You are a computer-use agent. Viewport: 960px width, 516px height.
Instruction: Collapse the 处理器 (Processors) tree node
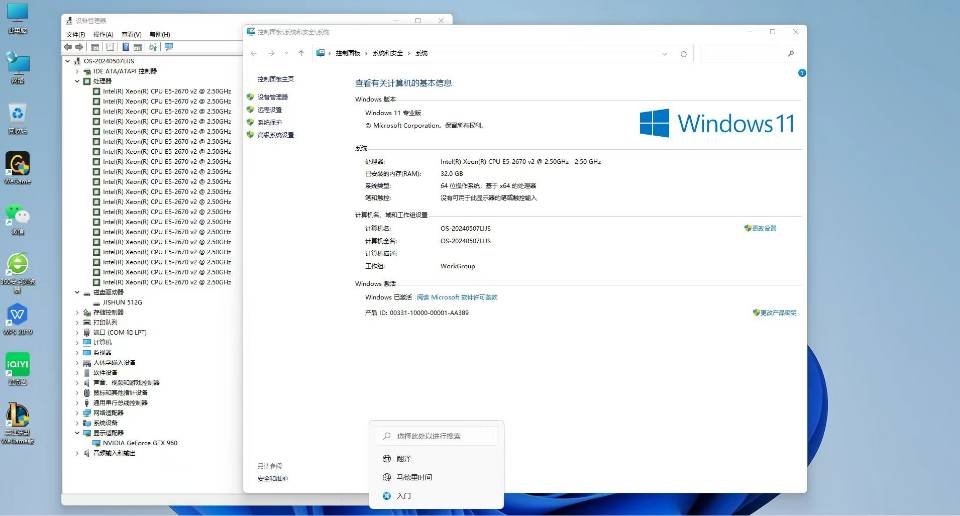(78, 81)
